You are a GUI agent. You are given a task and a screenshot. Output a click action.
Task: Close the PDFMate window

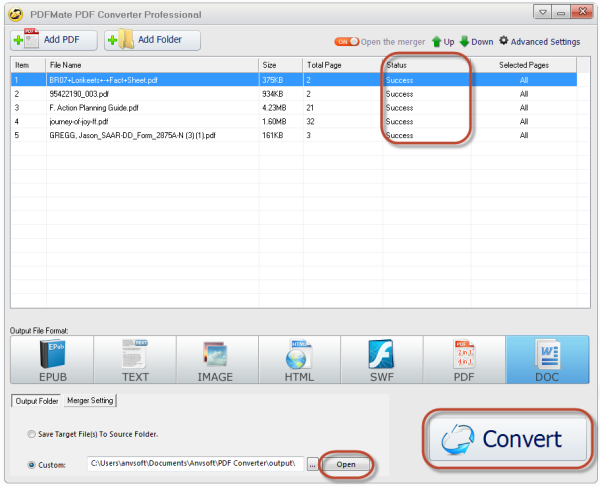(582, 12)
